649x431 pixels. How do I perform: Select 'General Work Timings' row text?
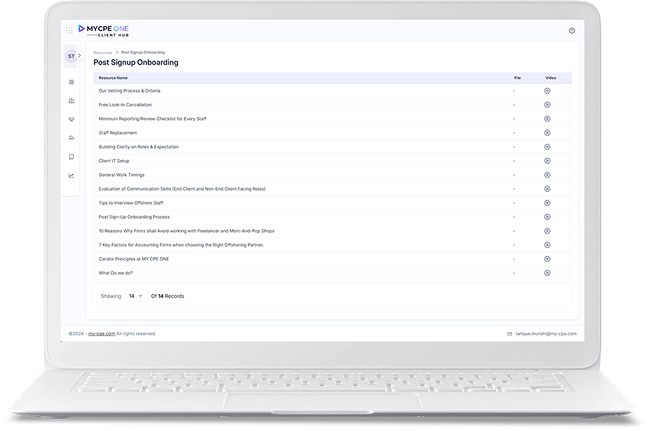(x=121, y=175)
